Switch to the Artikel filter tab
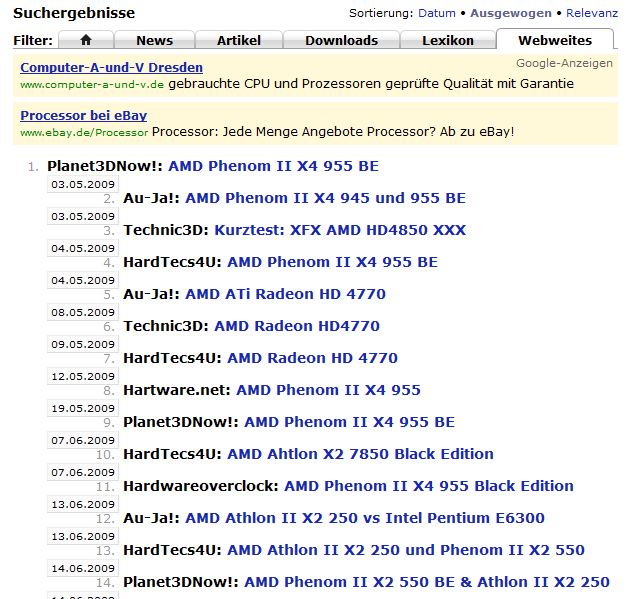Viewport: 627px width, 599px height. tap(239, 40)
